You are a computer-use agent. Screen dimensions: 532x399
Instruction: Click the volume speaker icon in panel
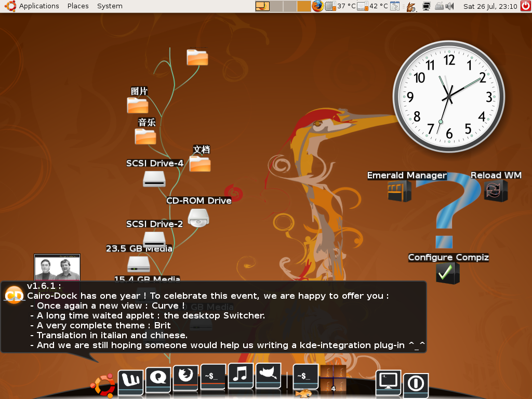(449, 6)
